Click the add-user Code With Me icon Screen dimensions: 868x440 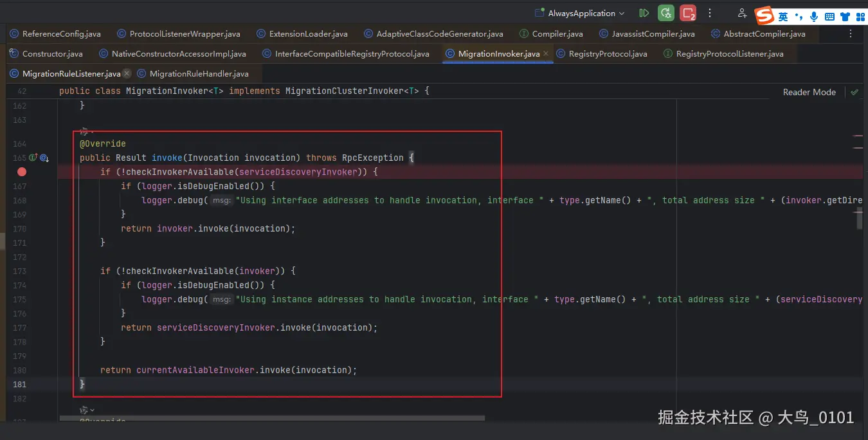pyautogui.click(x=742, y=13)
